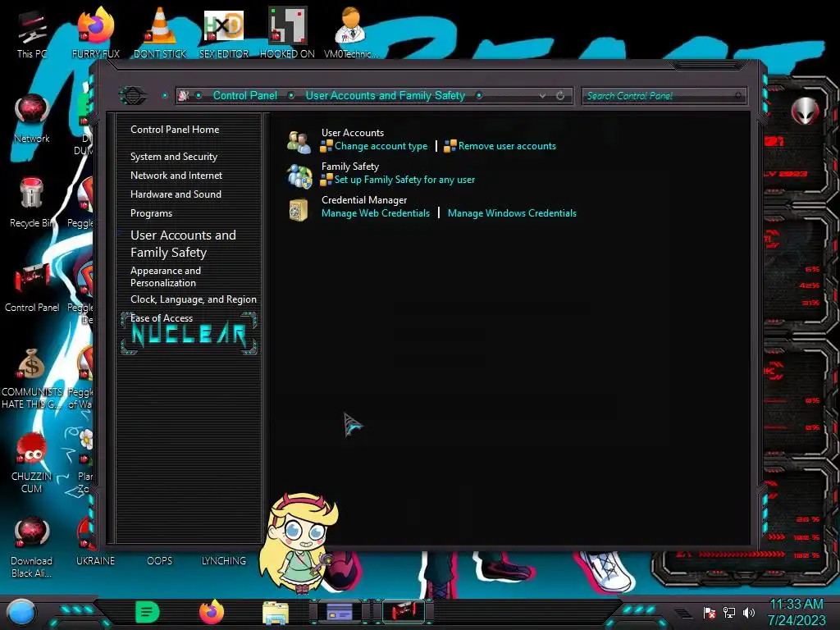Expand the arrow after Control Panel breadcrumb
The width and height of the screenshot is (840, 630).
[x=291, y=96]
